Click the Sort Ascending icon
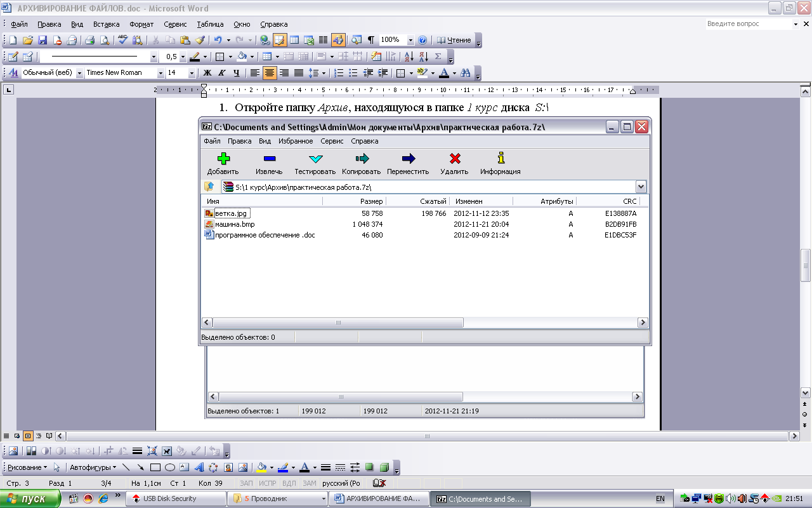This screenshot has width=812, height=508. (x=410, y=57)
